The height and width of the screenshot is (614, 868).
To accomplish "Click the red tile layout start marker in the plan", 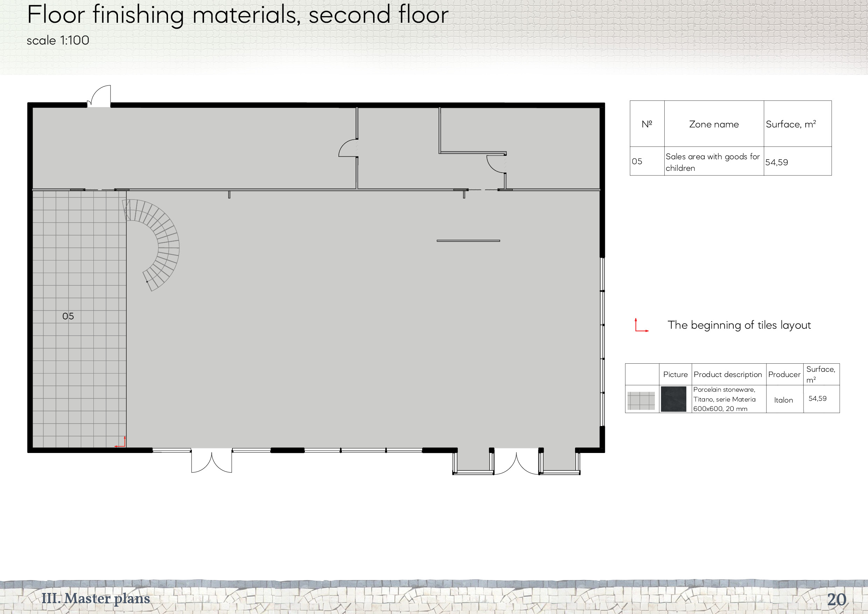I will click(120, 441).
